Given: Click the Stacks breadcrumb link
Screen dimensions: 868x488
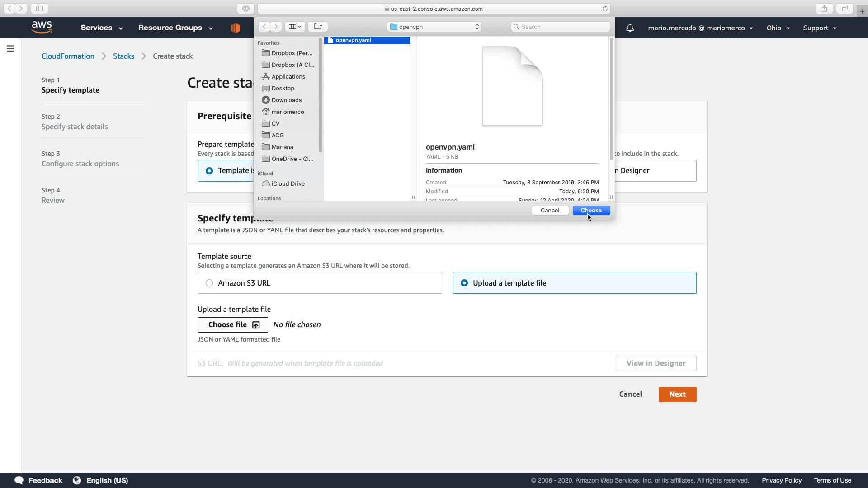Looking at the screenshot, I should click(x=123, y=56).
